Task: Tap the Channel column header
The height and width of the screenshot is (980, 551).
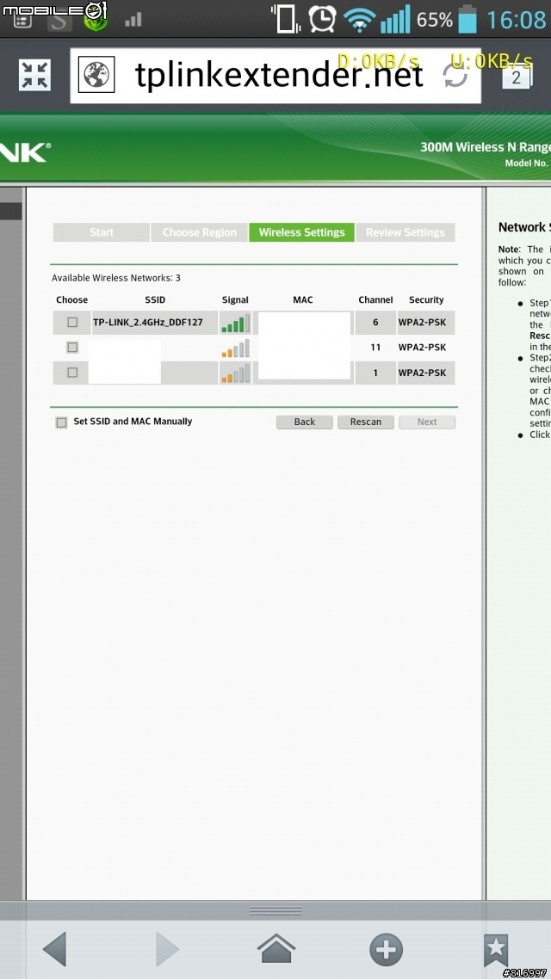Action: click(x=375, y=300)
